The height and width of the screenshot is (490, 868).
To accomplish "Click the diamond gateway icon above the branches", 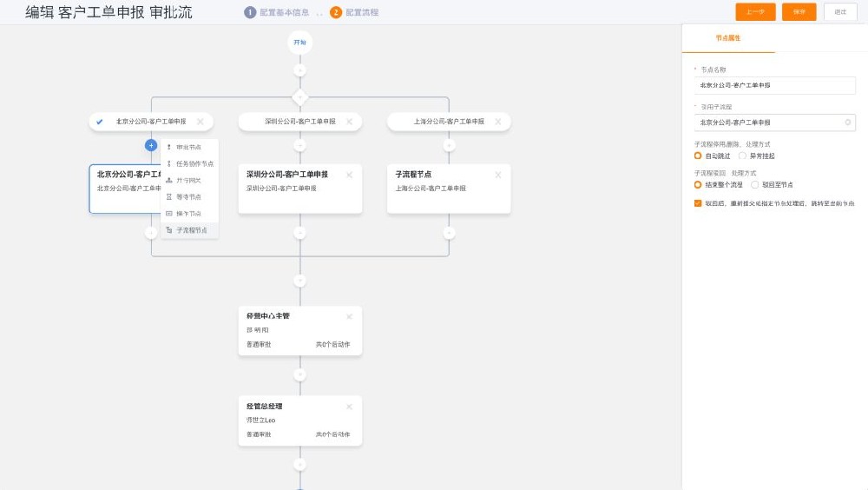I will 300,97.
